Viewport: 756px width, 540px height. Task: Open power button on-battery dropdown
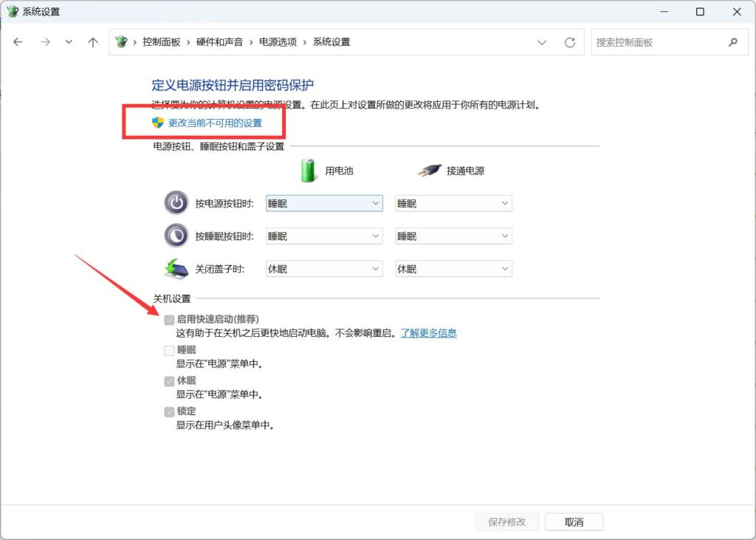323,203
